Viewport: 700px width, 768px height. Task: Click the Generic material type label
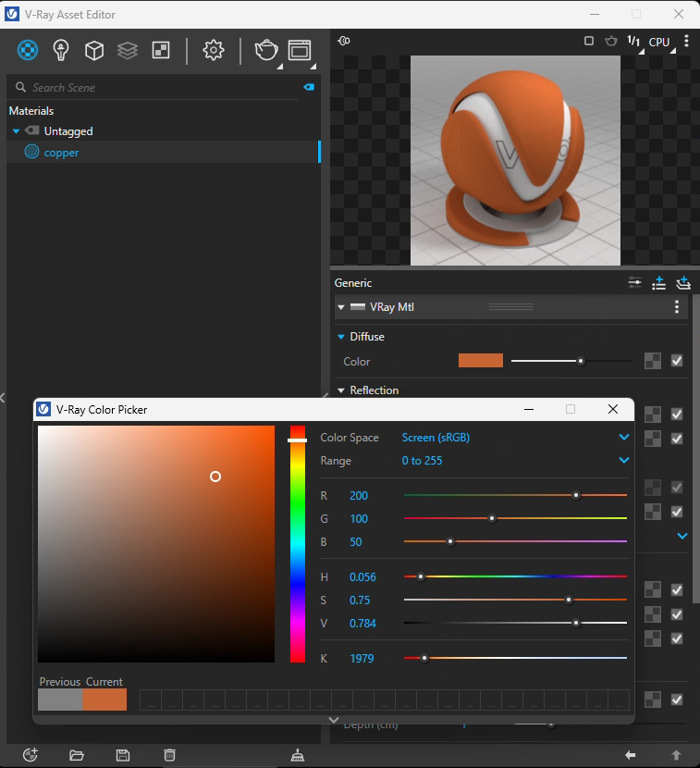(353, 283)
